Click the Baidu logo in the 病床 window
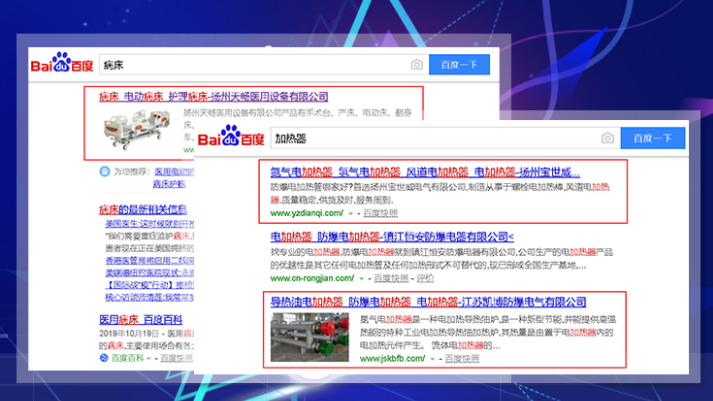 62,64
